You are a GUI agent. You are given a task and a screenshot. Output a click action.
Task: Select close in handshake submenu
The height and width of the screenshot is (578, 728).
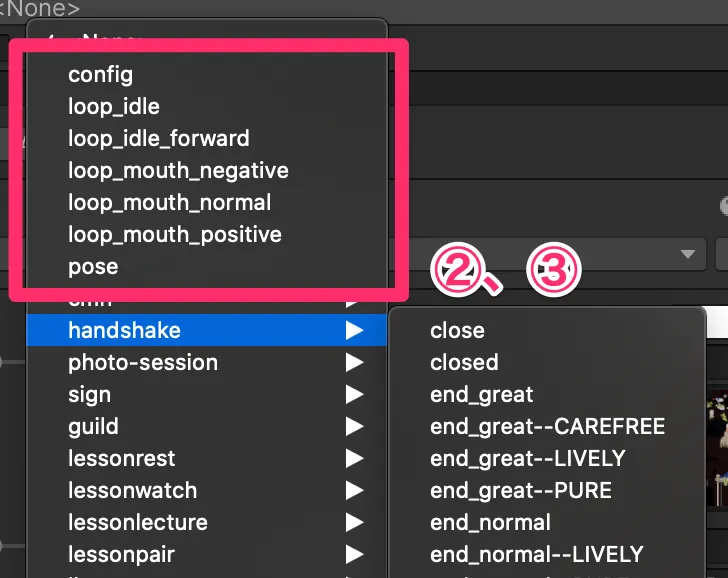[457, 330]
